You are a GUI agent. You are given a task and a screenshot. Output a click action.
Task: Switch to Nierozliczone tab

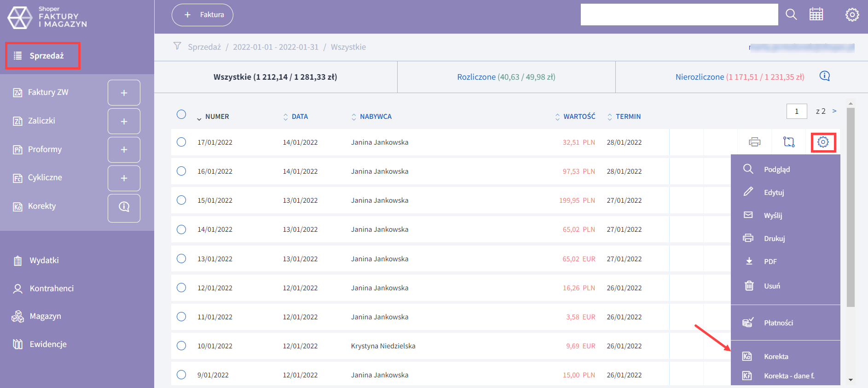pos(740,77)
